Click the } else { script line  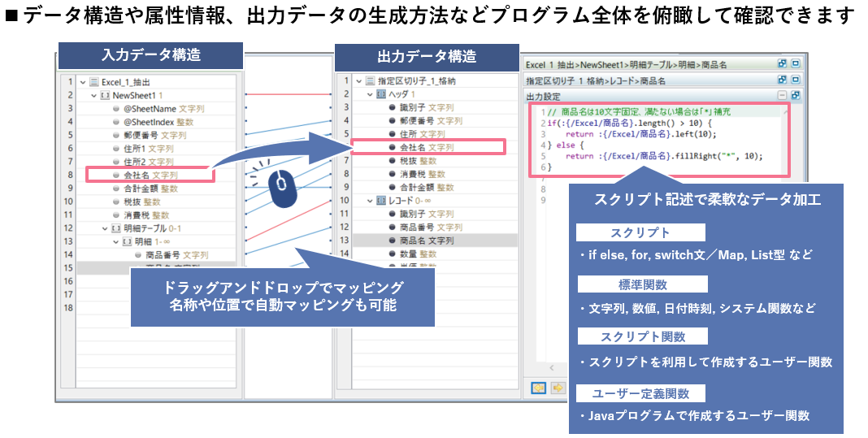coord(565,145)
